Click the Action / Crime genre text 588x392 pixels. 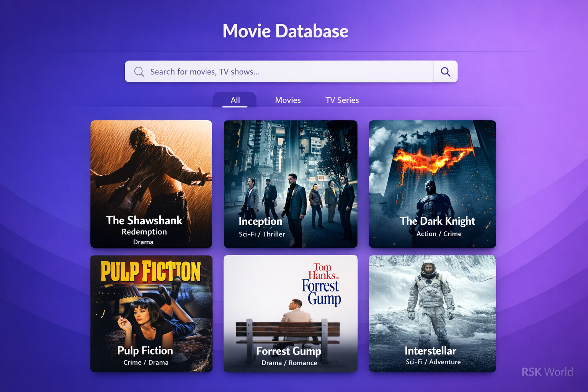[439, 234]
